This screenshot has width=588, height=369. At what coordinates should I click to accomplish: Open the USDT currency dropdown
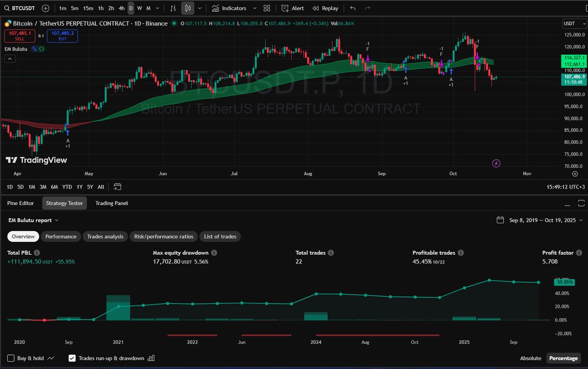click(x=573, y=23)
